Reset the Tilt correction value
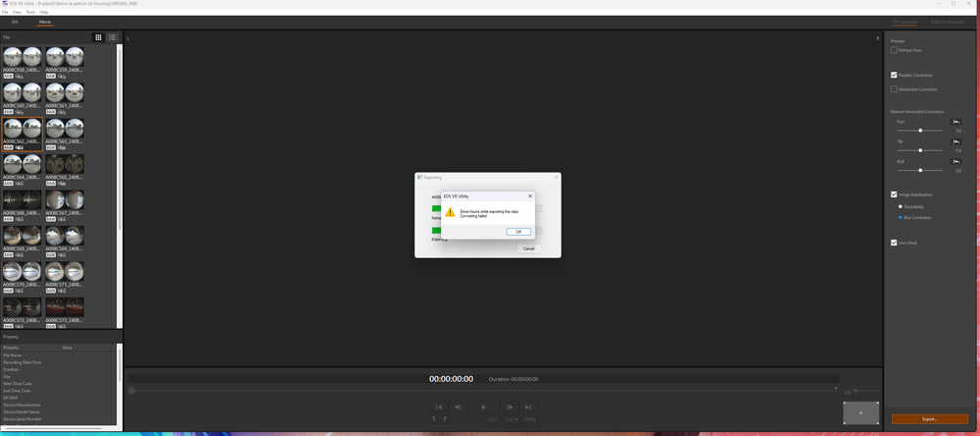Screen dimensions: 980x436 click(x=956, y=141)
